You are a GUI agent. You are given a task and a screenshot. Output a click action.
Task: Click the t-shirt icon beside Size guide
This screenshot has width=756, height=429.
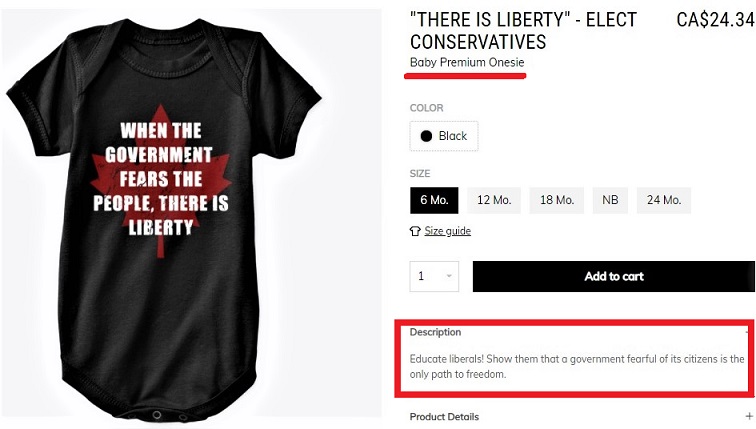(415, 231)
